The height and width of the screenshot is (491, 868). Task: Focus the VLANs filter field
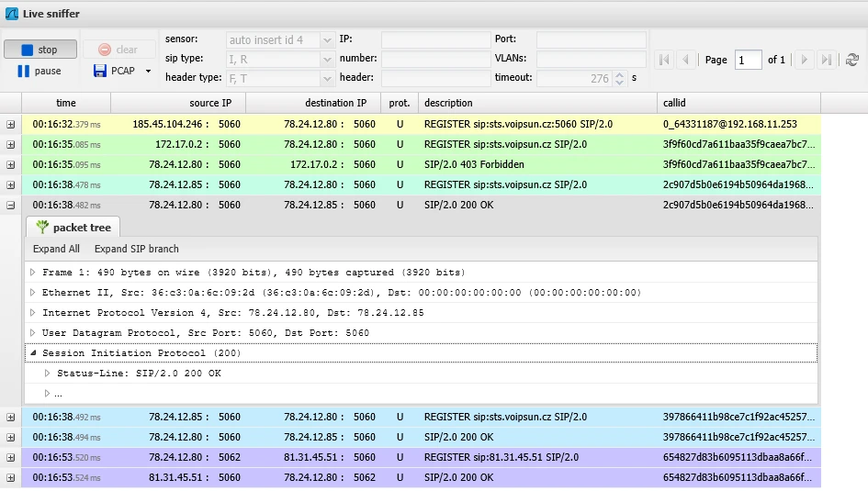[x=592, y=59]
